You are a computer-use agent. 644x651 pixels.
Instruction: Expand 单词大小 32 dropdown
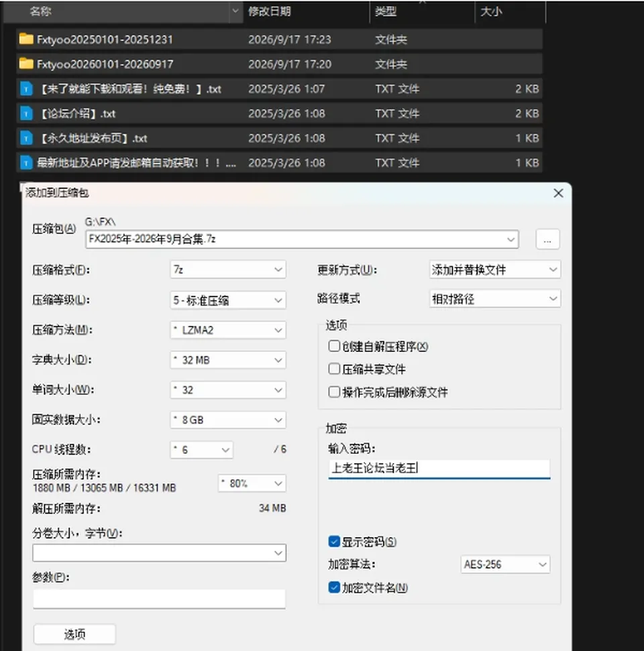(228, 390)
